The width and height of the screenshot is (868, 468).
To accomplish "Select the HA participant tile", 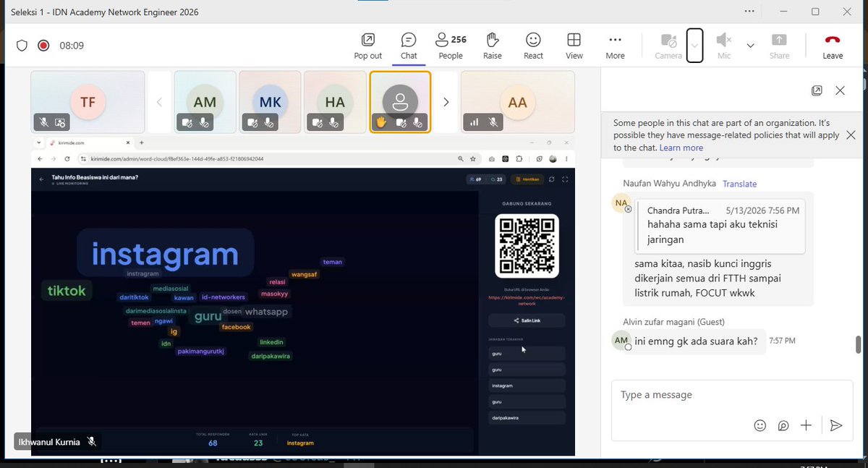I will [x=335, y=102].
